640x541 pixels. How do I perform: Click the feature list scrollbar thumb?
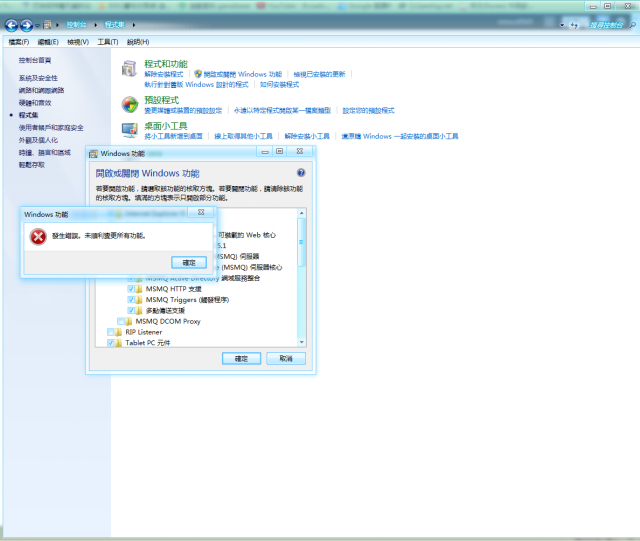tap(302, 242)
